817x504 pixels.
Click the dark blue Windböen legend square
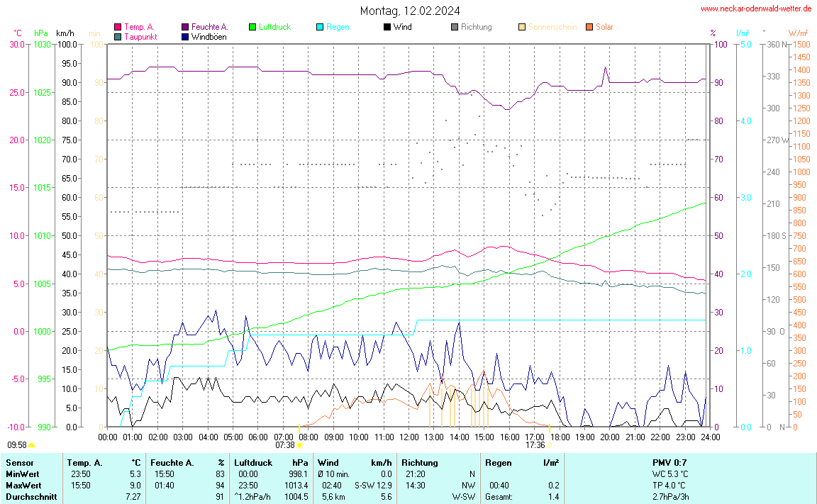point(186,36)
